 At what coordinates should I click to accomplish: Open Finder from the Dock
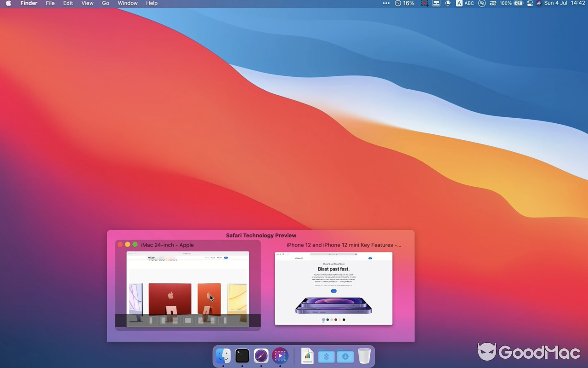point(223,356)
